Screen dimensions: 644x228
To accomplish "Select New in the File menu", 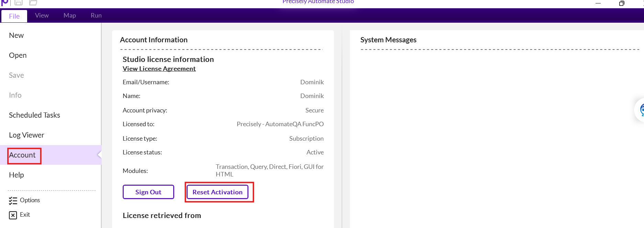I will [16, 35].
